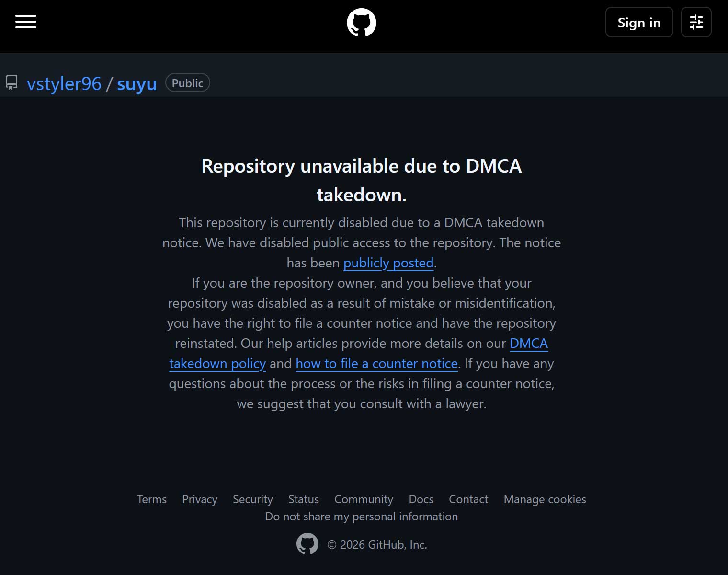Open the suyu repository link
Viewport: 728px width, 575px height.
point(137,83)
